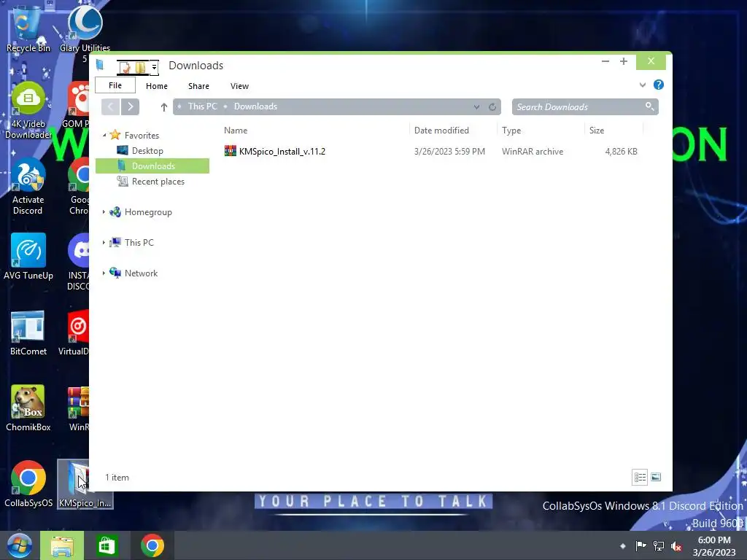Open the Recycle Bin desktop icon
This screenshot has width=747, height=560.
(28, 29)
